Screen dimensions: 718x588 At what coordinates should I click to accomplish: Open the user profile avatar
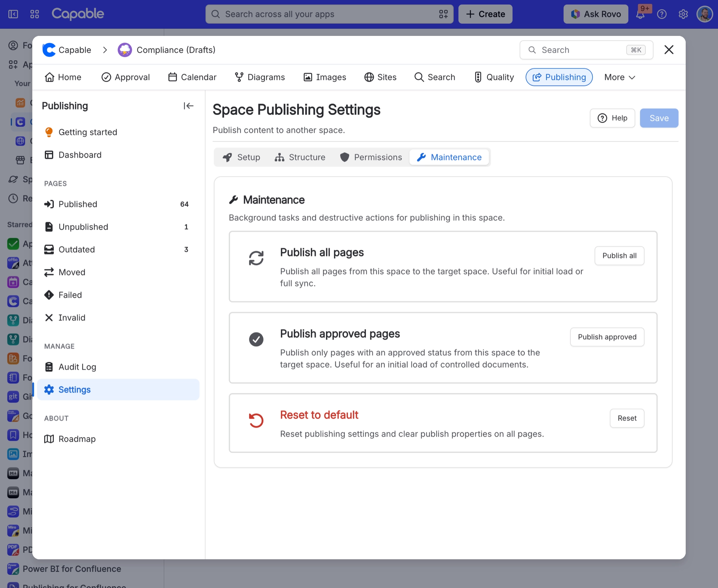(704, 14)
